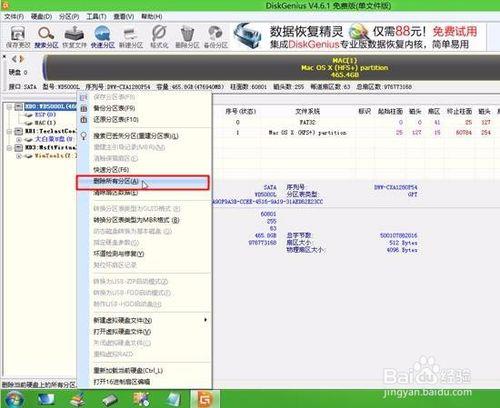Open the 工具(T) menu
This screenshot has height=408, width=500.
click(x=96, y=16)
